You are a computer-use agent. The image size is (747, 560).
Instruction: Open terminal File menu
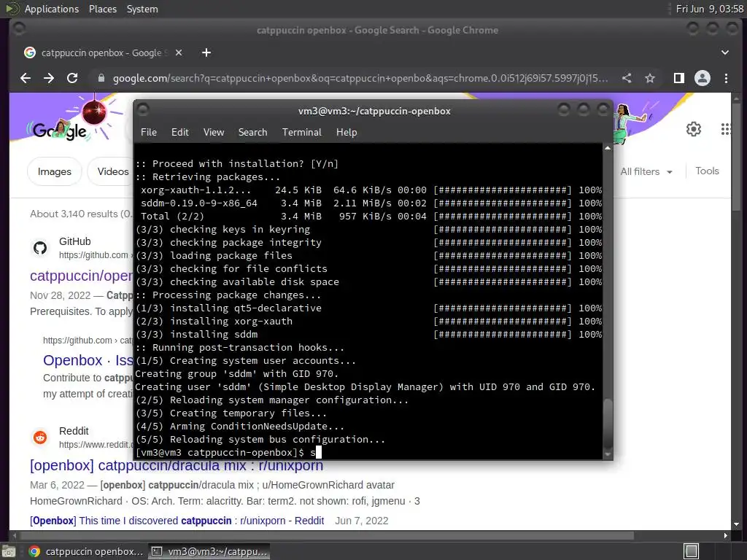tap(149, 132)
